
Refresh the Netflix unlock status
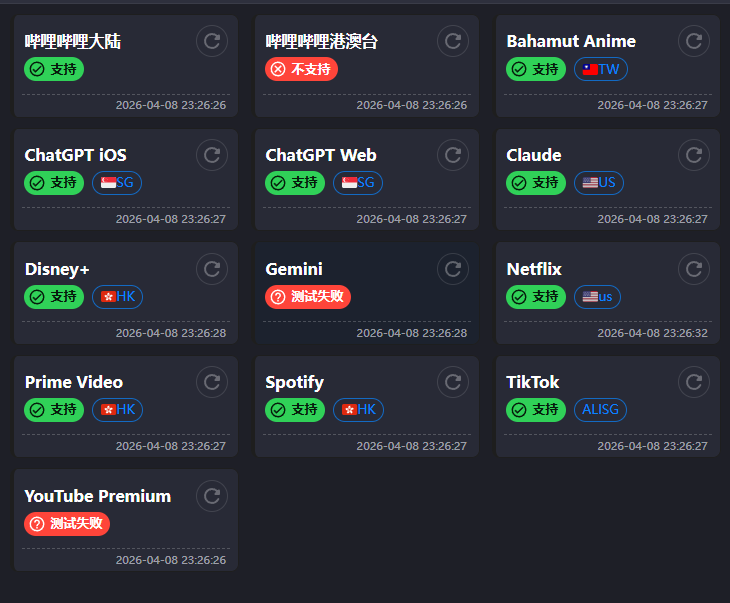(693, 269)
